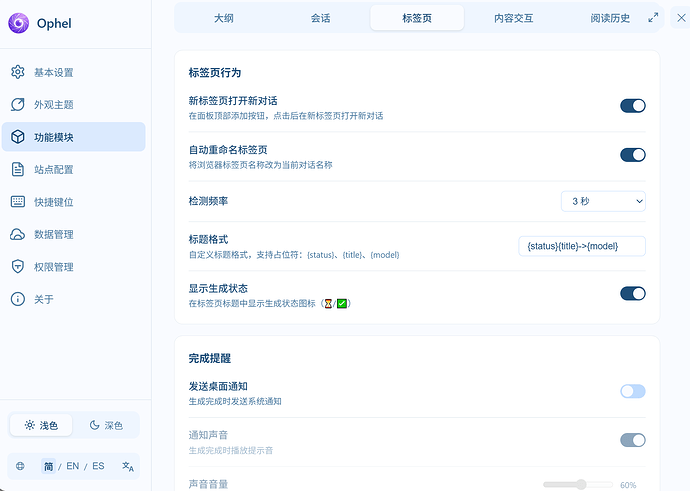This screenshot has width=690, height=491.
Task: Open the 检测频率 3 秒 dropdown
Action: (603, 201)
